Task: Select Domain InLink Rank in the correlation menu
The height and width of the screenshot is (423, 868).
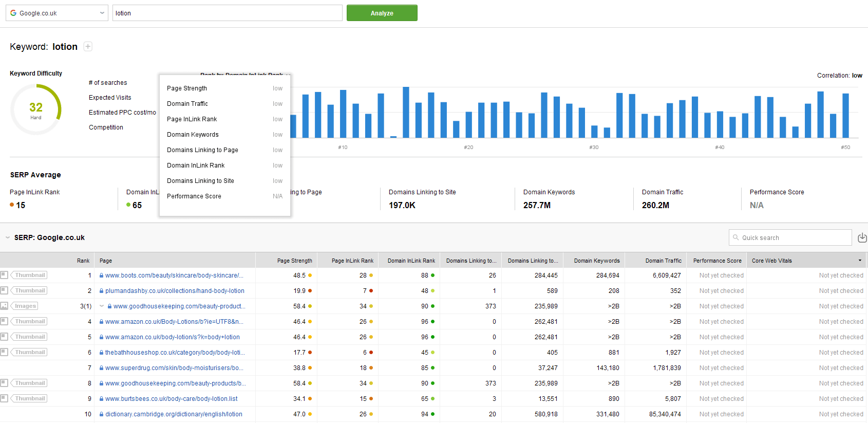Action: click(x=225, y=165)
